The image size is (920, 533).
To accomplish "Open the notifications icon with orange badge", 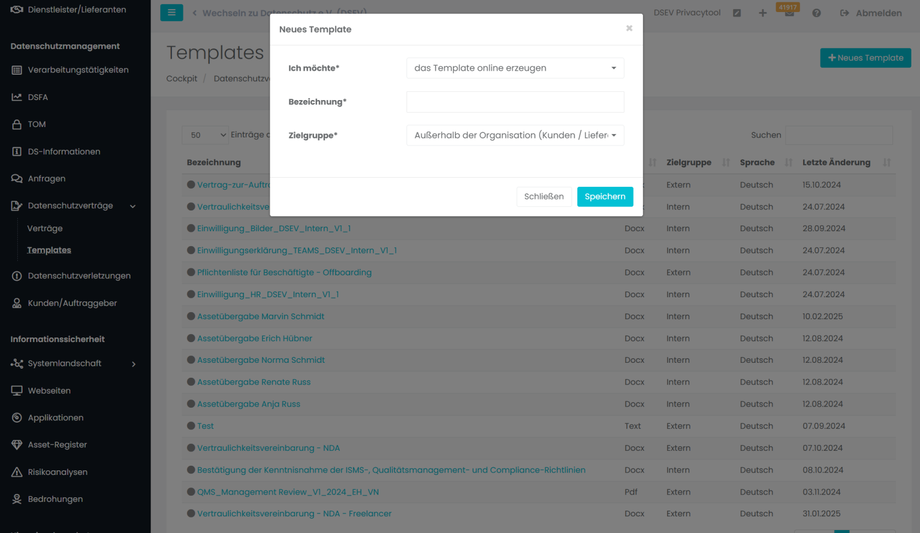I will pyautogui.click(x=789, y=12).
